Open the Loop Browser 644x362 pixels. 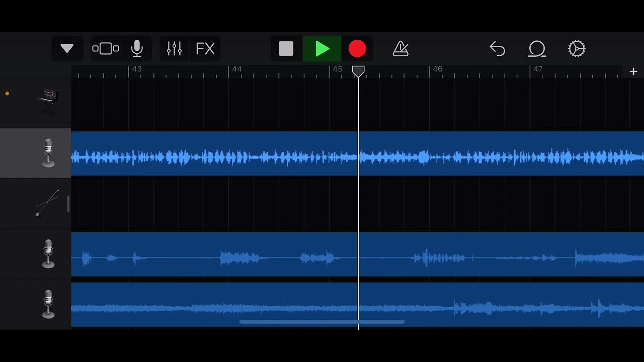click(537, 49)
